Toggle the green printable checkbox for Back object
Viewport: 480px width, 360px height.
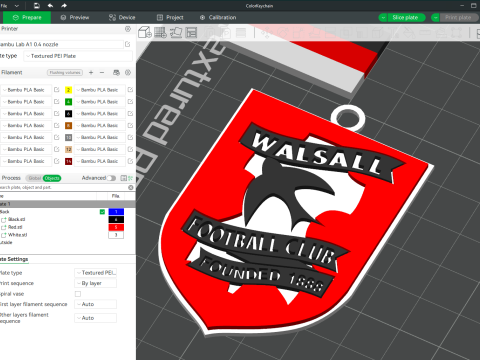click(102, 212)
